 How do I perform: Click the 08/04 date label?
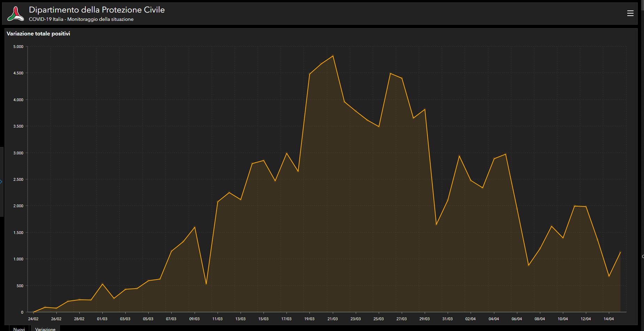pos(540,319)
